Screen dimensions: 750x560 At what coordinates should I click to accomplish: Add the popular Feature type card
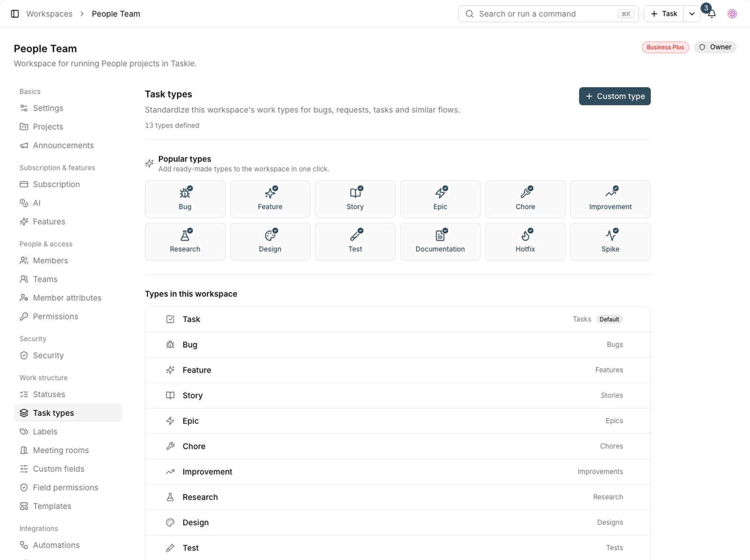coord(270,199)
